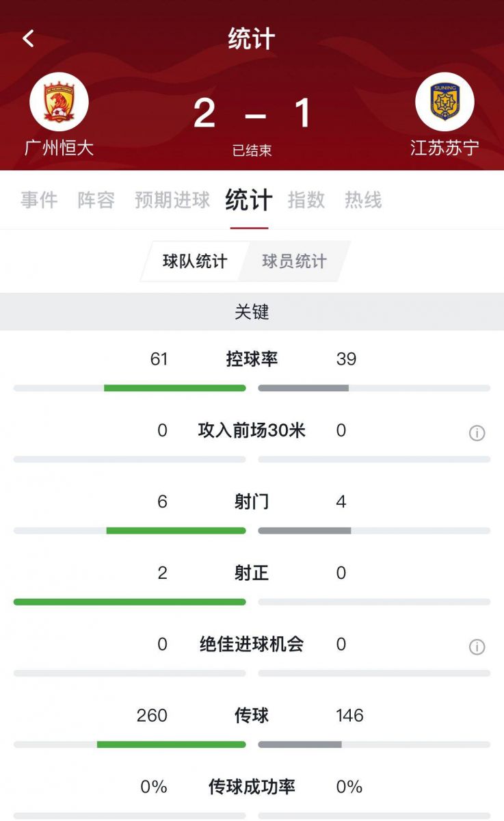
Task: Switch to 球员统计 toggle
Action: click(x=294, y=261)
